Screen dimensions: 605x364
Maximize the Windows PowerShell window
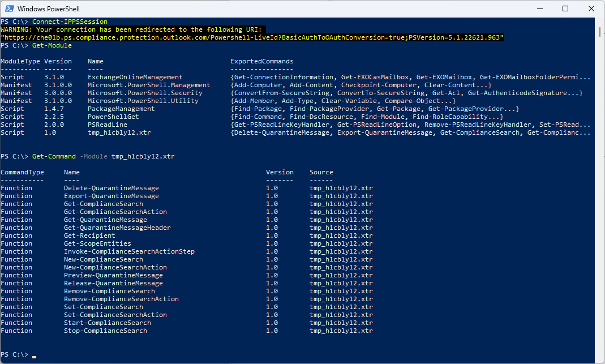pos(565,8)
